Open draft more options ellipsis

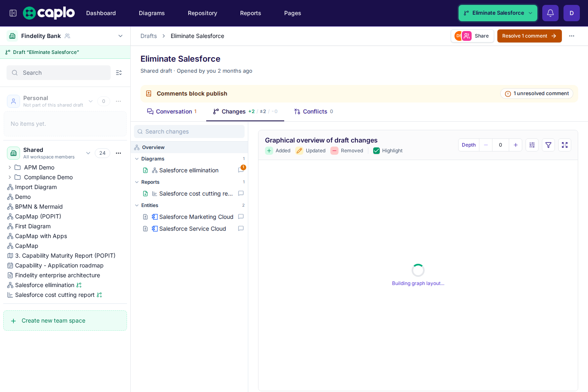pyautogui.click(x=572, y=36)
